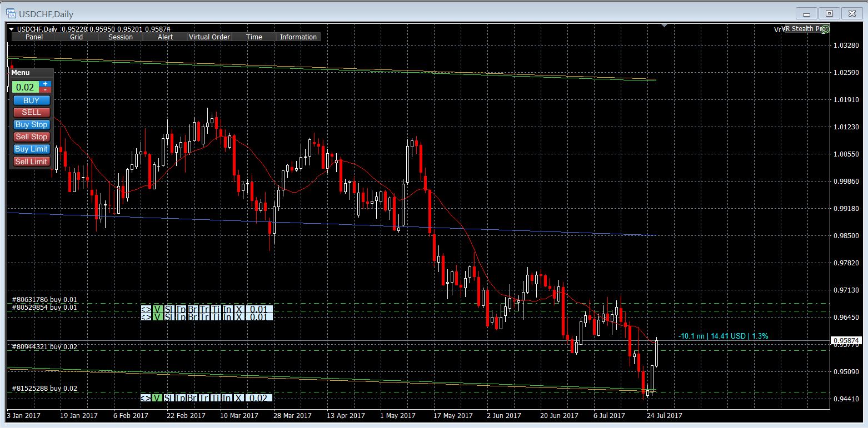Click the 24 Jul 2017 date label
The image size is (868, 428).
pyautogui.click(x=664, y=415)
